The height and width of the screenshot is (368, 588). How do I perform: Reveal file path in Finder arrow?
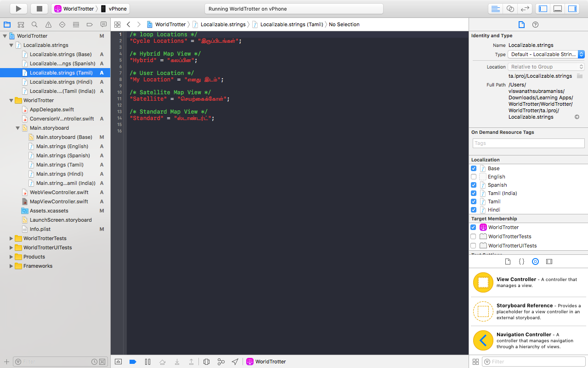pyautogui.click(x=577, y=117)
